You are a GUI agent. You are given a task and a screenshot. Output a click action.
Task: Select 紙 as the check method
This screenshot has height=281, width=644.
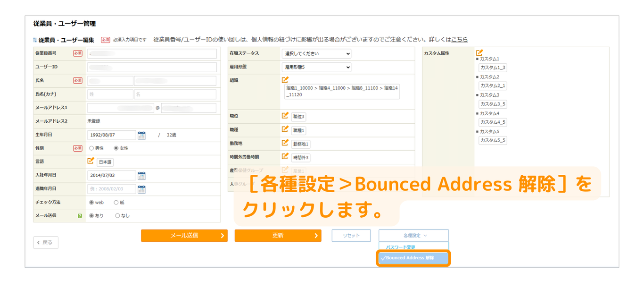click(x=116, y=203)
